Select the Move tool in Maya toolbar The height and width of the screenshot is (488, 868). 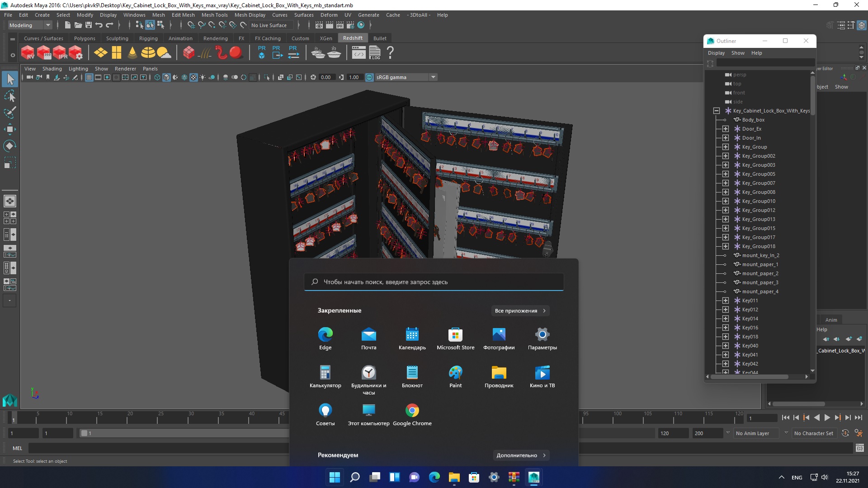coord(9,129)
